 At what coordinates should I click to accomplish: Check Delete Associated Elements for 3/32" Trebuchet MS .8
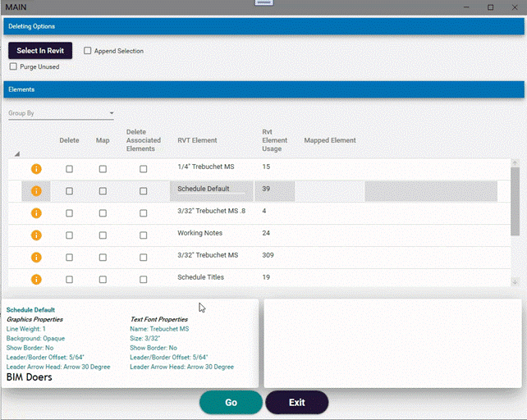(143, 213)
